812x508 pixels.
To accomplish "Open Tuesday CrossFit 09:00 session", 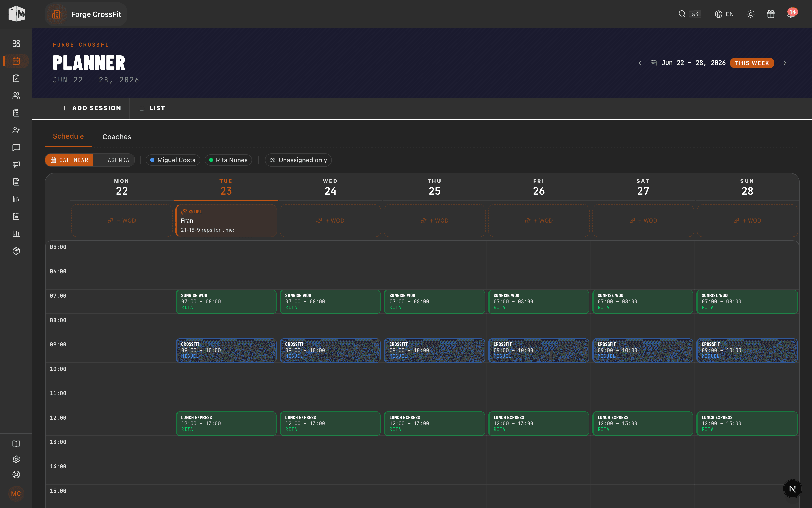I will pos(226,350).
